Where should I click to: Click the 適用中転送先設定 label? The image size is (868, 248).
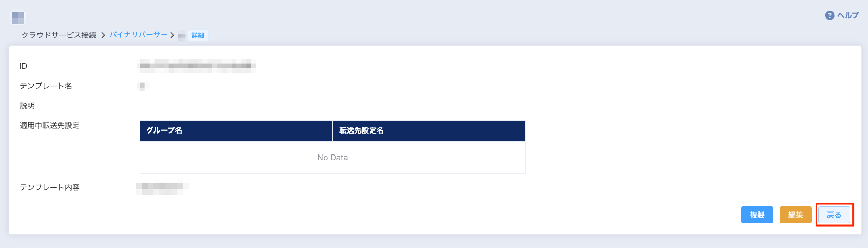click(50, 126)
